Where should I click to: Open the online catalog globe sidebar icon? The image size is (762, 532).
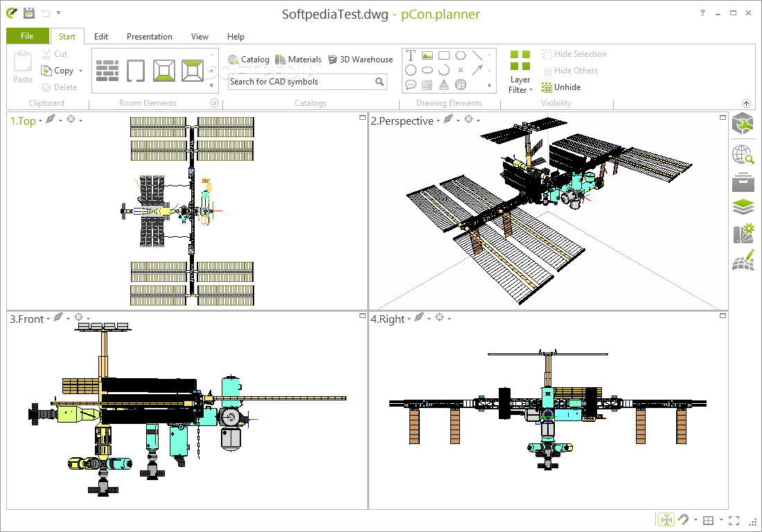point(743,154)
